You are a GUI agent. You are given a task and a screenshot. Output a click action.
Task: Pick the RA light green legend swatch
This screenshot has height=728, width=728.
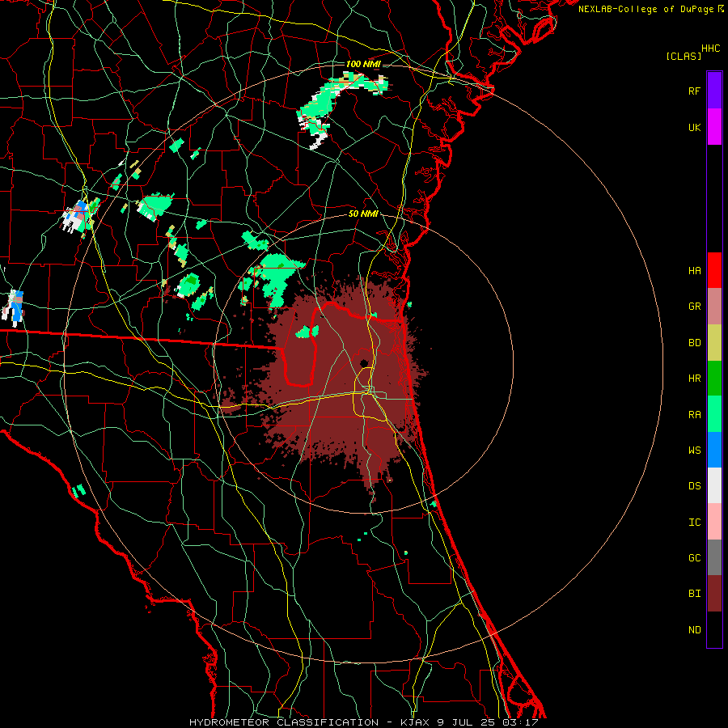[714, 414]
